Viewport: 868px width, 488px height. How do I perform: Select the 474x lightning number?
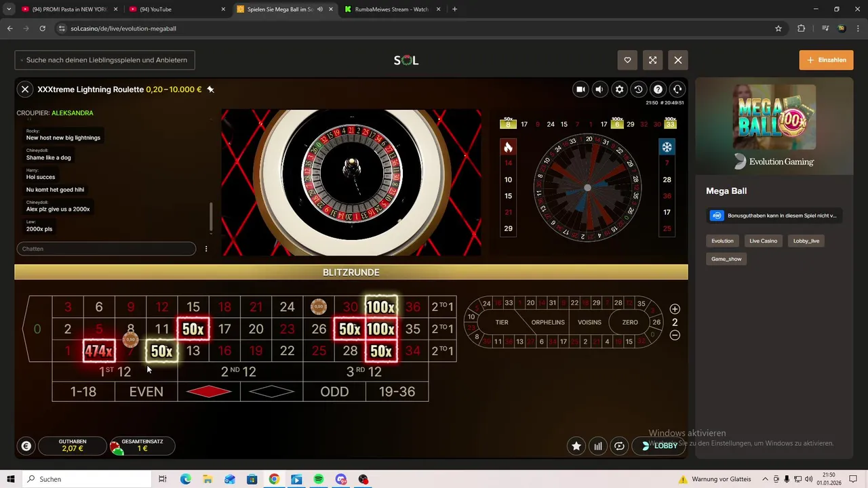(99, 351)
